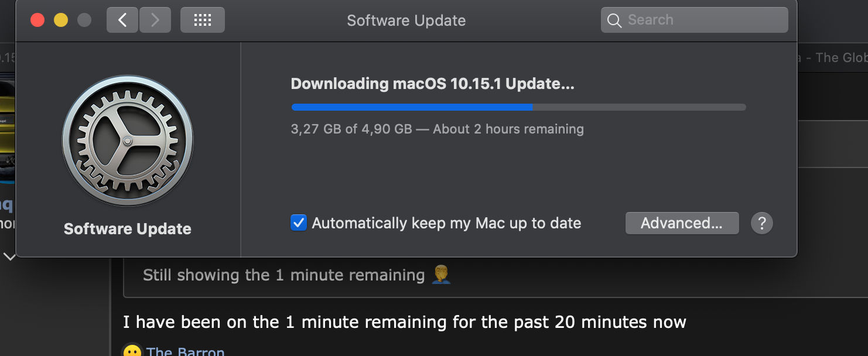
Task: Close the Software Update window
Action: coord(37,20)
